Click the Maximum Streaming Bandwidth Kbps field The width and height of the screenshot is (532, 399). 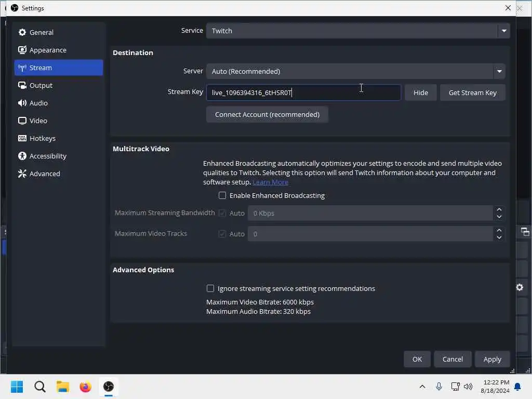(370, 213)
